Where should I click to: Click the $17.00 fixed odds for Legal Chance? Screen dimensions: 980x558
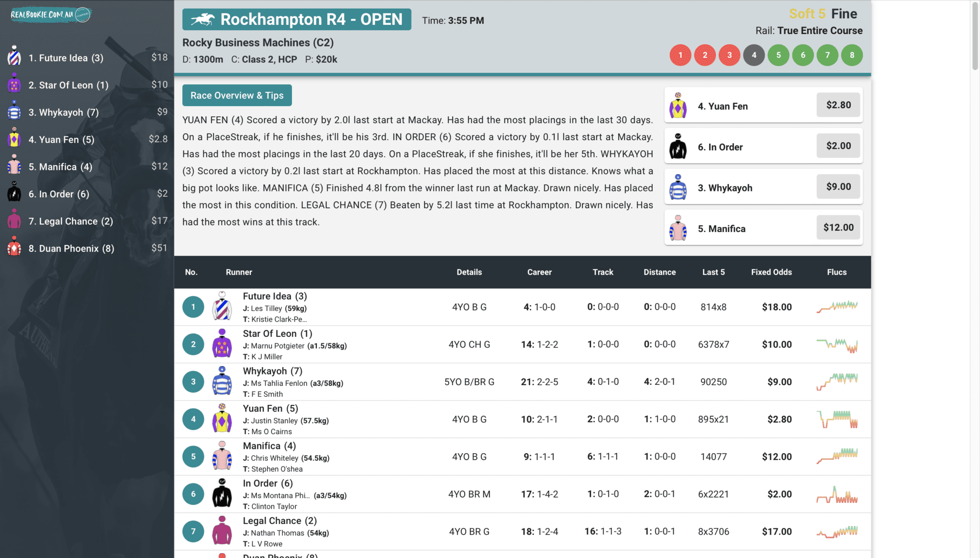[777, 531]
